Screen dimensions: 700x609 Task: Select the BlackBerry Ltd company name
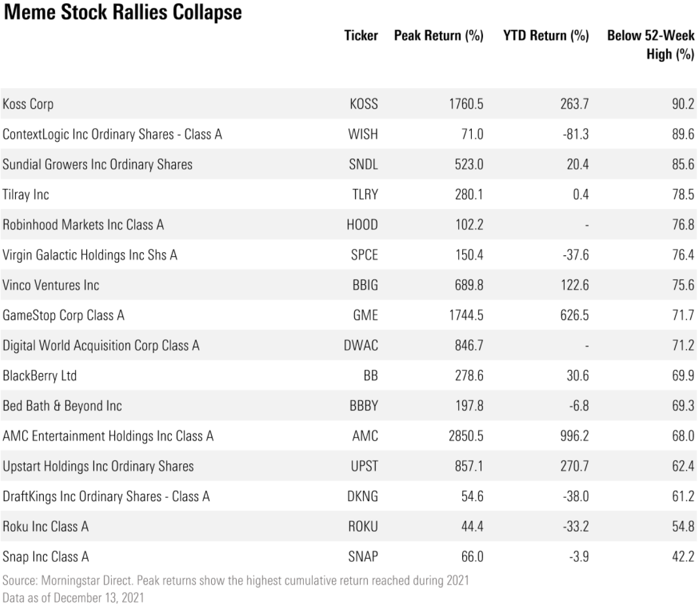[40, 376]
